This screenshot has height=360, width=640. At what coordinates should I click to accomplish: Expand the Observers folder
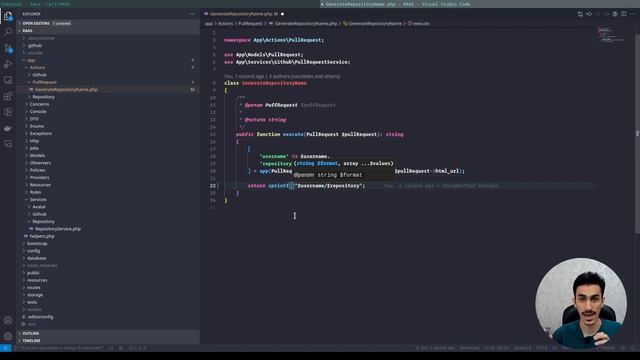tap(40, 163)
